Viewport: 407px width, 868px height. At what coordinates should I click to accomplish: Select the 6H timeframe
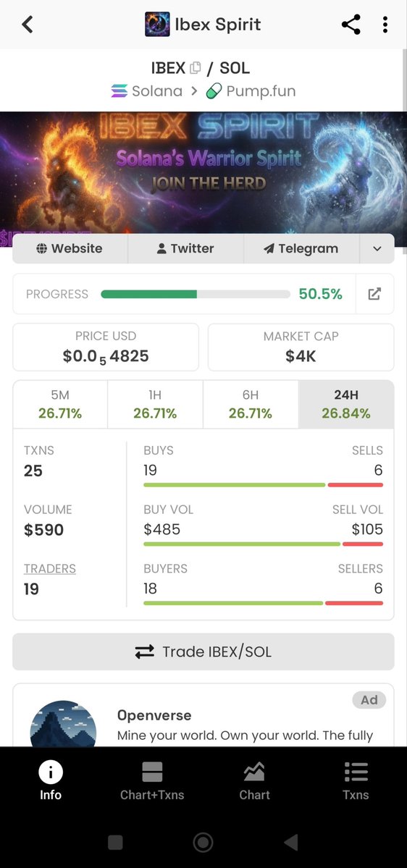click(x=251, y=404)
